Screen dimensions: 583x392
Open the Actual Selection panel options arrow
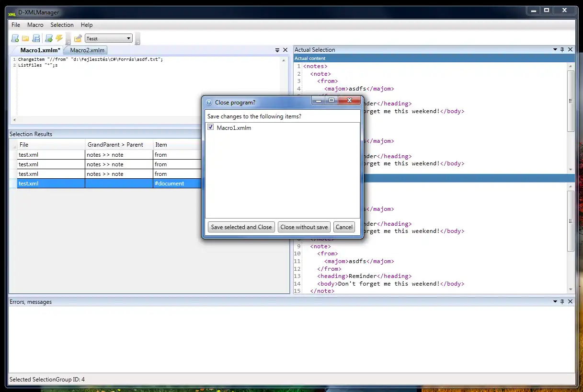(x=554, y=50)
